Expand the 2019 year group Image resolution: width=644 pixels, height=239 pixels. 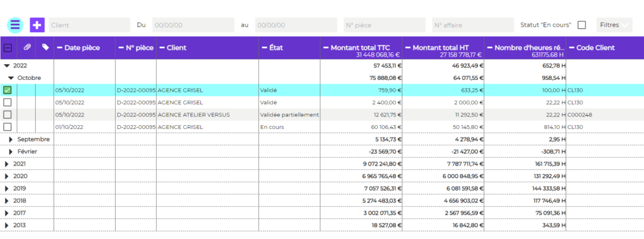(6, 189)
